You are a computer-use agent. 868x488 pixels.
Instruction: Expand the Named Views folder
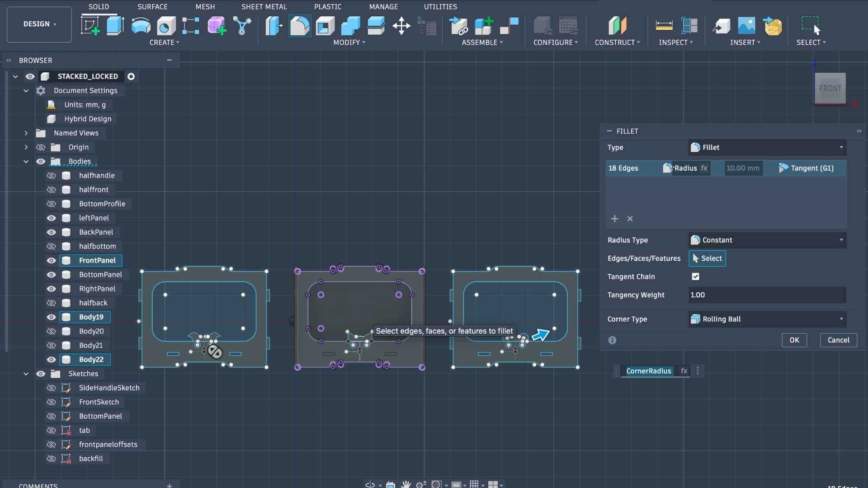(26, 133)
